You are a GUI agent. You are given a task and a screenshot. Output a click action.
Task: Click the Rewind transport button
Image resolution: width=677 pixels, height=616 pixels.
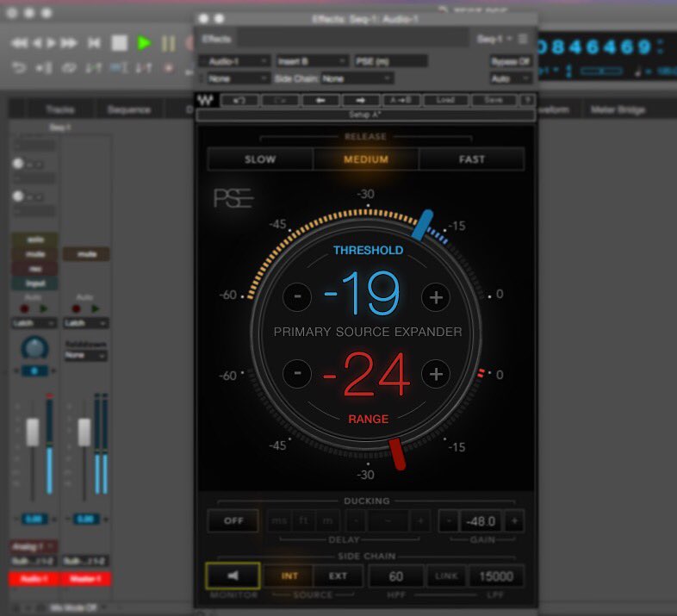point(19,43)
